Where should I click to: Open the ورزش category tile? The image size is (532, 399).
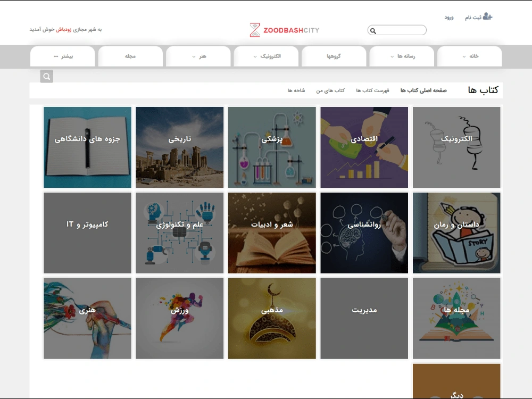tap(179, 319)
